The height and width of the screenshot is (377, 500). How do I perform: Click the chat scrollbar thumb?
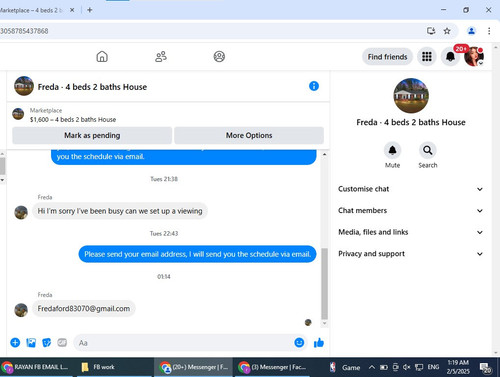[324, 284]
